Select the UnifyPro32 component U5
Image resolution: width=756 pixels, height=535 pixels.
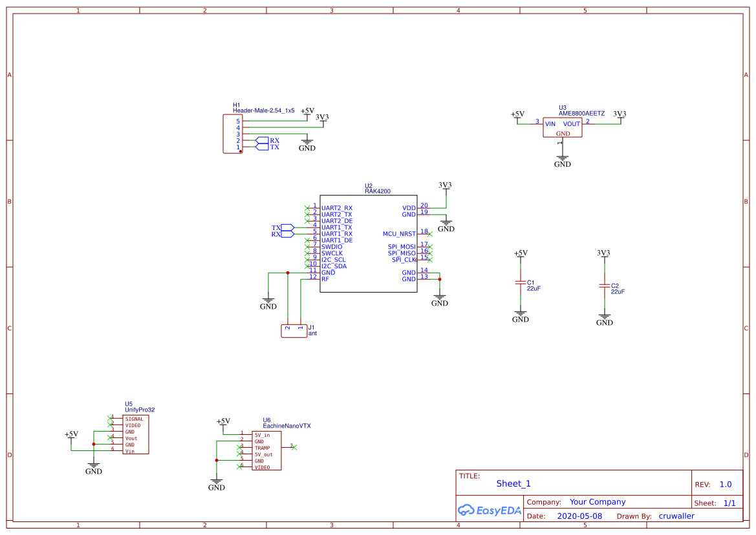[x=136, y=434]
